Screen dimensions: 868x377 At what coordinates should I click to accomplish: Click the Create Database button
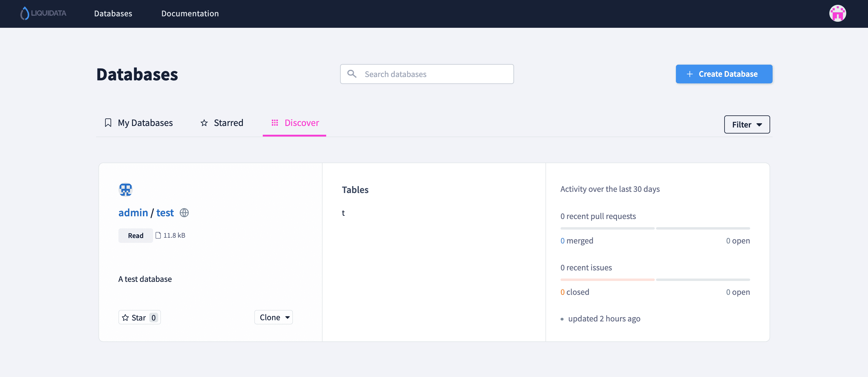pos(724,74)
